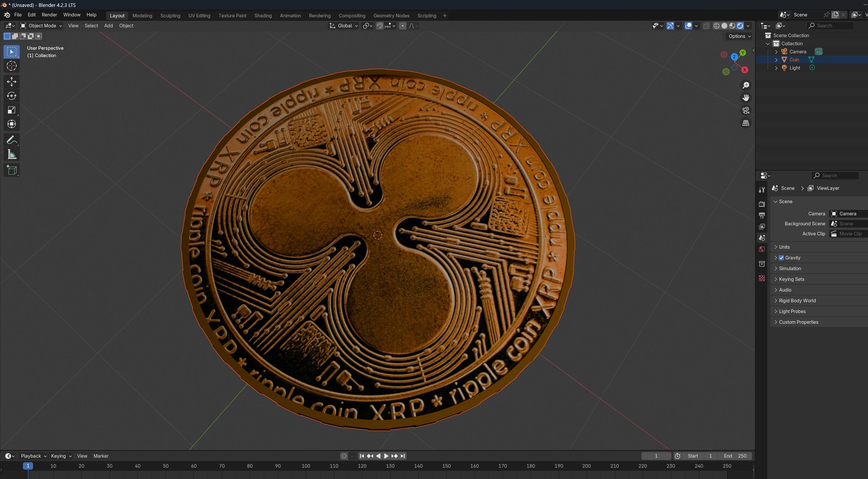Open the viewport Add menu
This screenshot has height=479, width=868.
coord(108,26)
